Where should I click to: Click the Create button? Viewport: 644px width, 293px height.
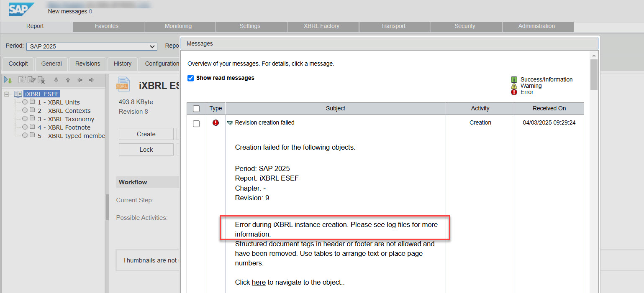tap(146, 134)
